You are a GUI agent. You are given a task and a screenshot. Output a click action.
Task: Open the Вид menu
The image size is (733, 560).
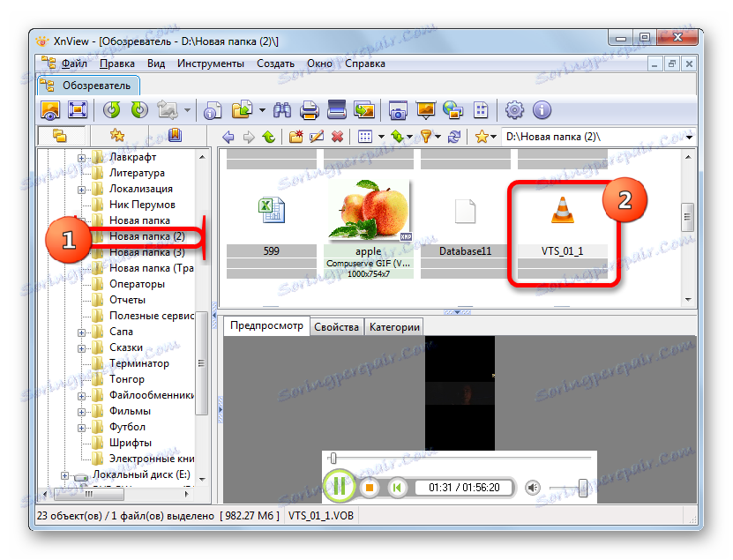pos(155,63)
